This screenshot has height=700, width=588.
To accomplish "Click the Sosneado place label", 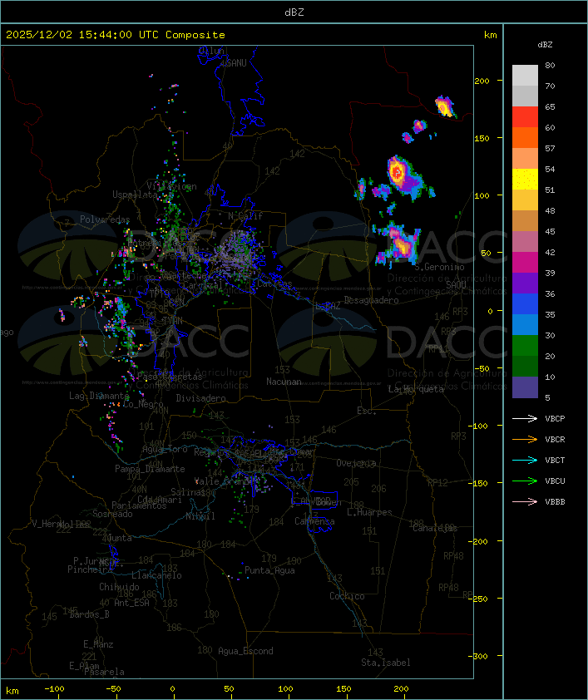I will pyautogui.click(x=112, y=514).
